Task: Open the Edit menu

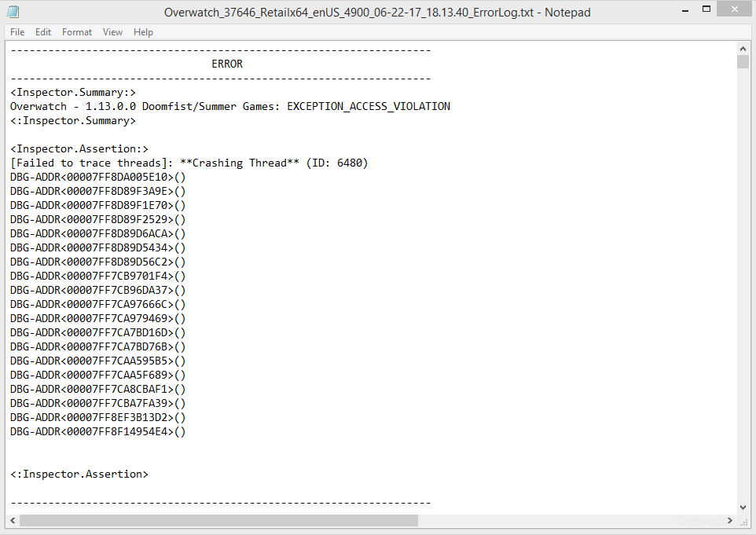Action: click(43, 32)
